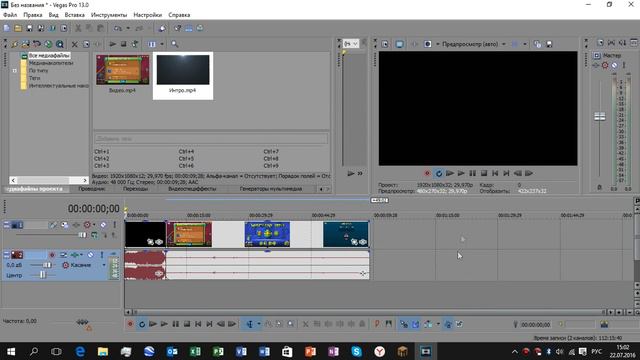Select the blue game clip on timeline

pos(267,234)
